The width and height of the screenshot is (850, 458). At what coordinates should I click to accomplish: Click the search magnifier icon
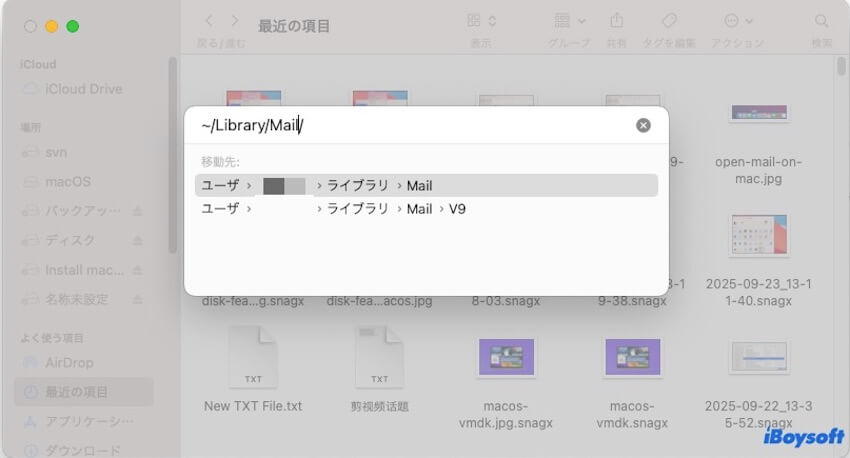[x=821, y=21]
